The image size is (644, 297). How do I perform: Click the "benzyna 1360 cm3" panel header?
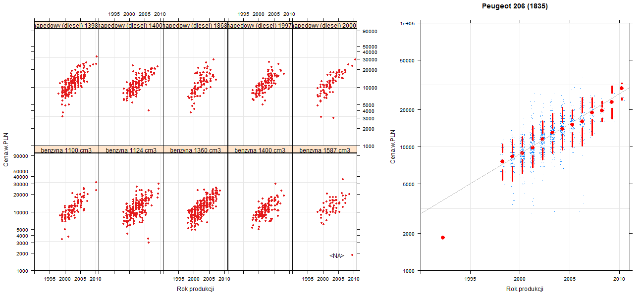tap(195, 149)
